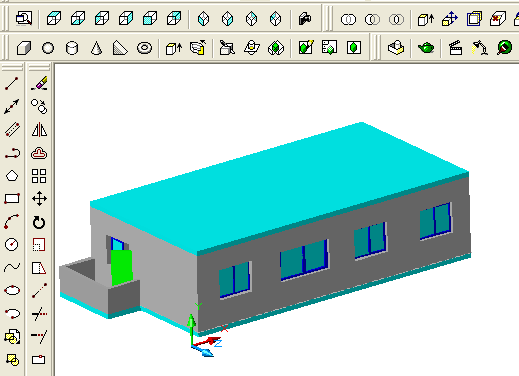Apply Intersect to solids
519x376 pixels.
coord(396,19)
